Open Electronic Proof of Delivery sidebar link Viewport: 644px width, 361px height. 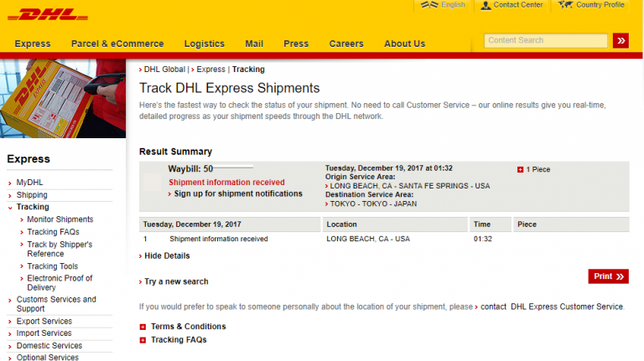click(x=60, y=282)
